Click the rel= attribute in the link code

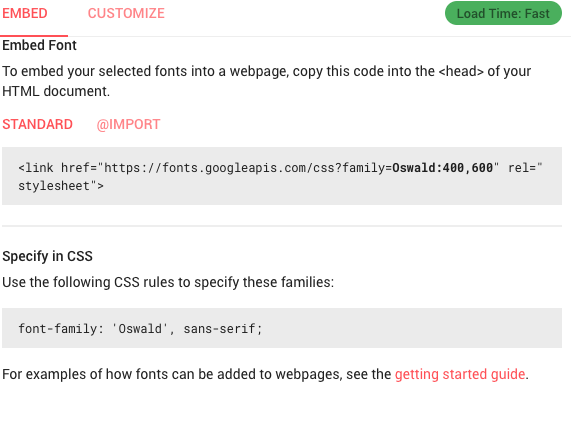click(522, 168)
